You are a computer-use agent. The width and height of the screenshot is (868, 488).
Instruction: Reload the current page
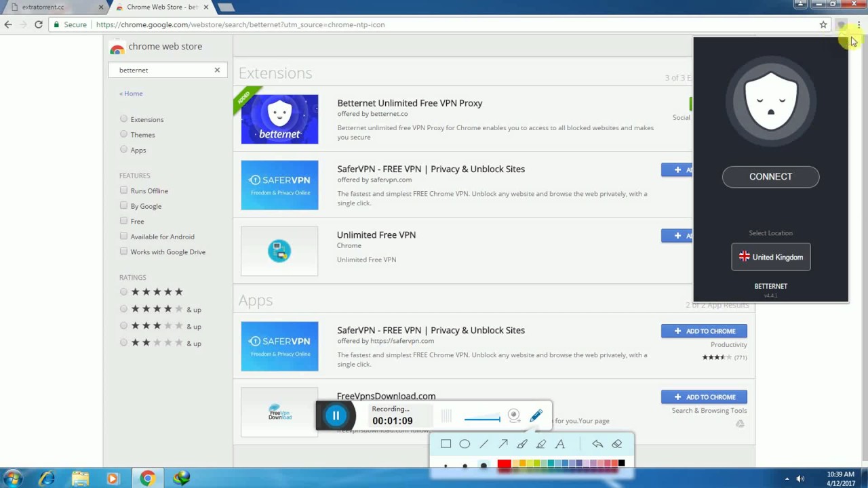(39, 24)
